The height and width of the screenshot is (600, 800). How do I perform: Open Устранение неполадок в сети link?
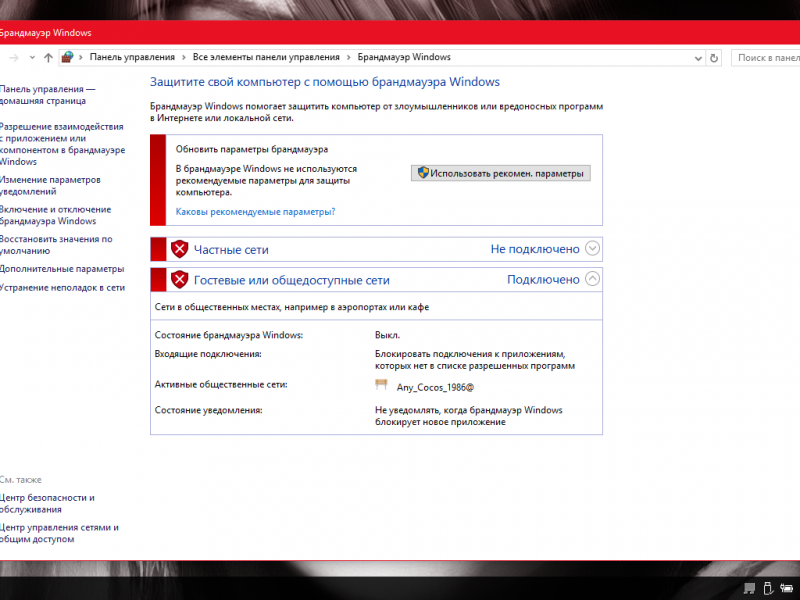tap(62, 288)
